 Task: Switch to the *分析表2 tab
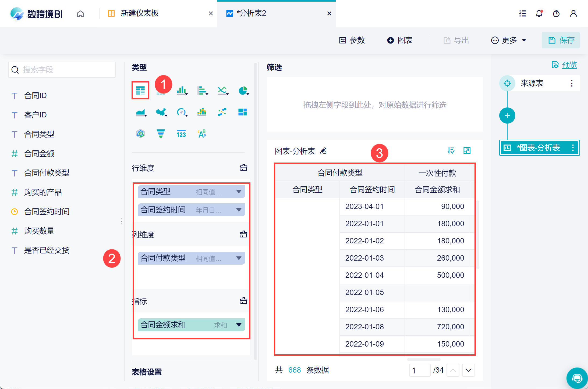251,13
